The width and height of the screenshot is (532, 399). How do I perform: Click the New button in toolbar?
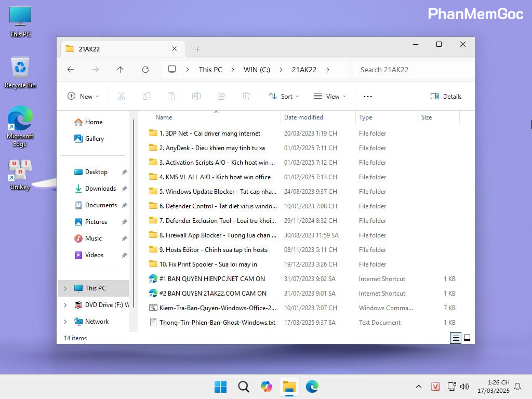click(x=83, y=96)
